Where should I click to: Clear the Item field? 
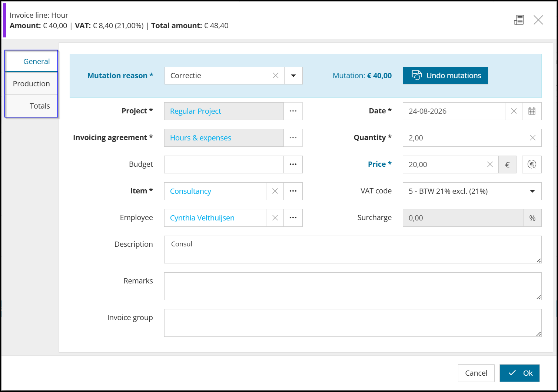(x=275, y=191)
